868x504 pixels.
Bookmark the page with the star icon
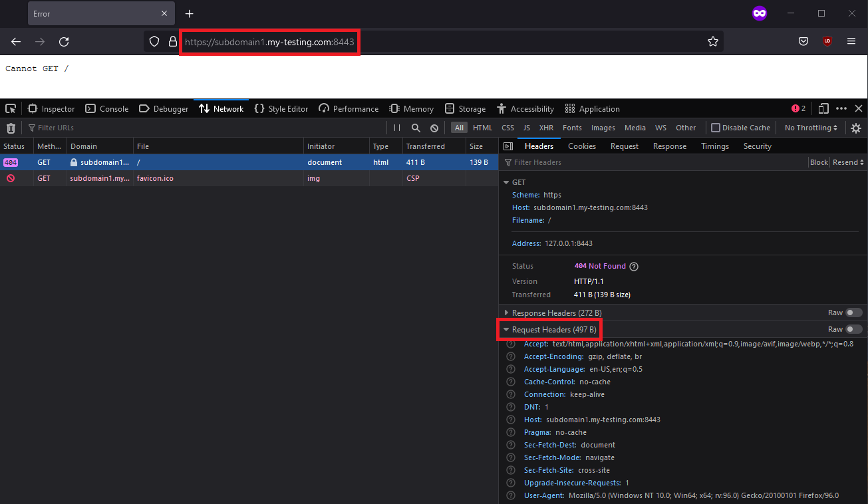click(x=713, y=41)
